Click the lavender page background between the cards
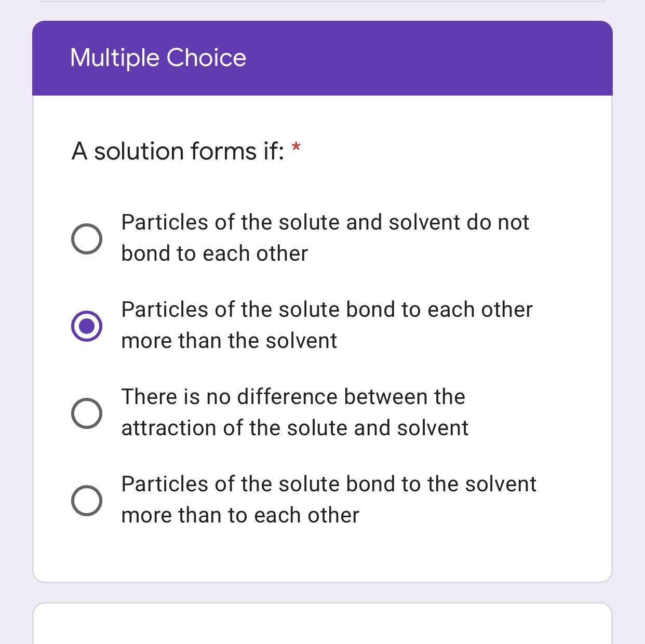Image resolution: width=645 pixels, height=644 pixels. click(322, 593)
